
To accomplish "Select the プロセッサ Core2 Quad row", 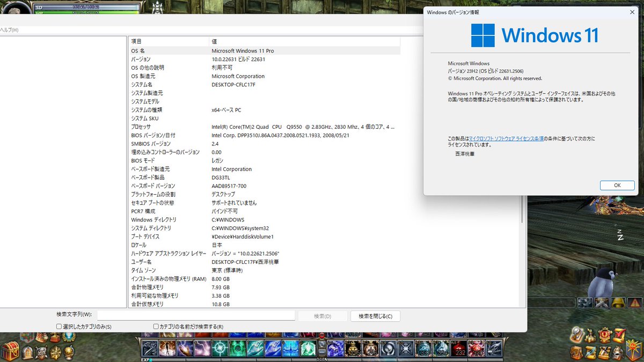I will 264,127.
